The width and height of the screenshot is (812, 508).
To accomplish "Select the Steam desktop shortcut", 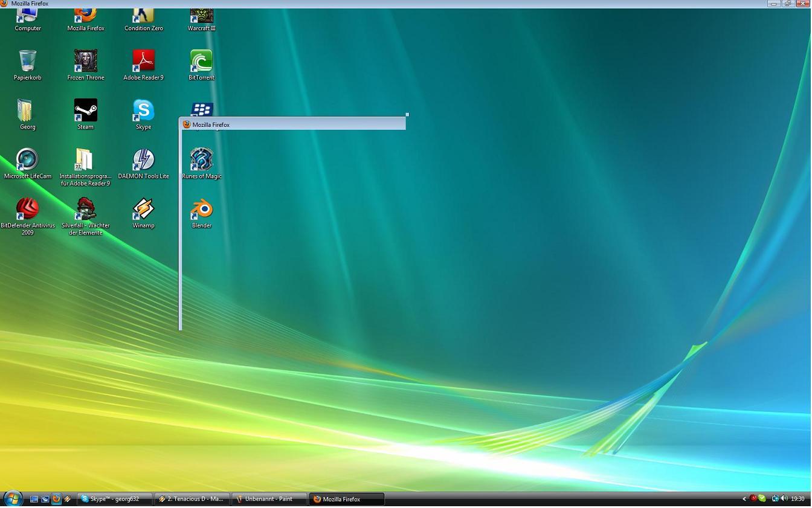I will pyautogui.click(x=86, y=115).
